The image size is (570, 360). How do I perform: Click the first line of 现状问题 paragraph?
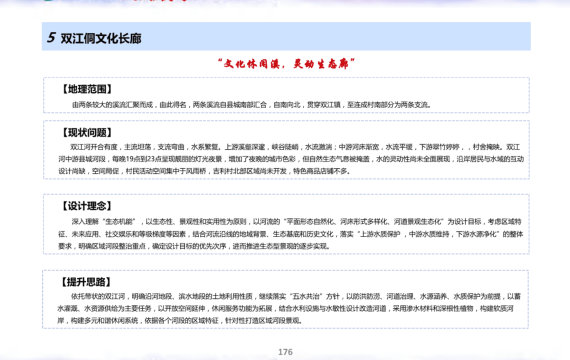(x=295, y=147)
